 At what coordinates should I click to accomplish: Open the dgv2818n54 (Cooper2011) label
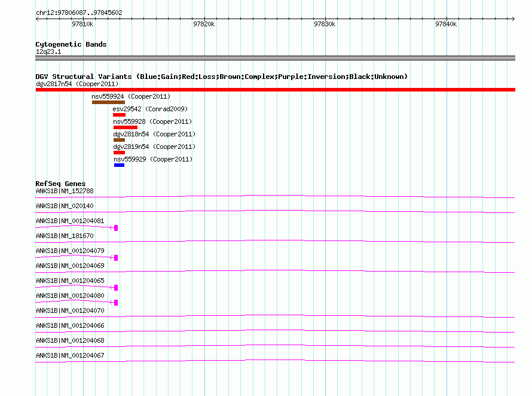[x=154, y=134]
